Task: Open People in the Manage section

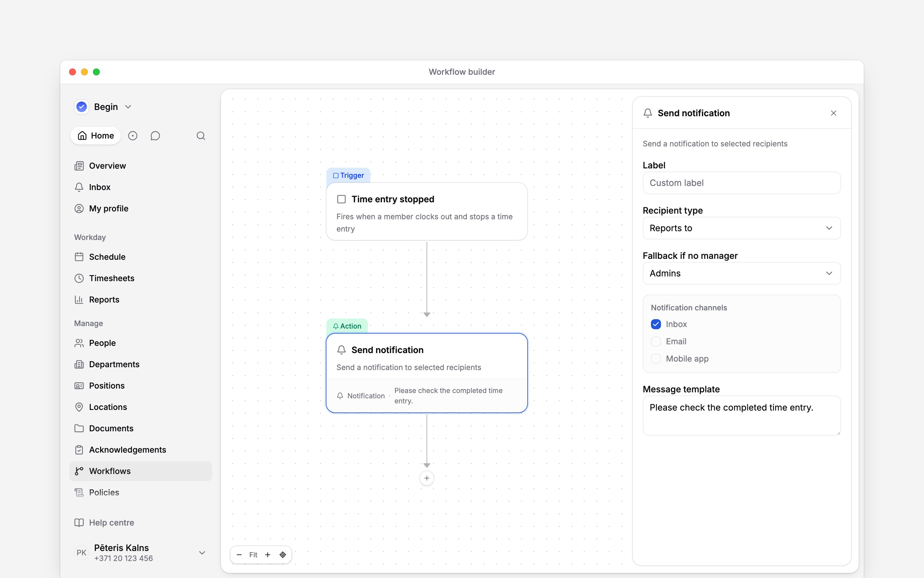Action: 141,343
